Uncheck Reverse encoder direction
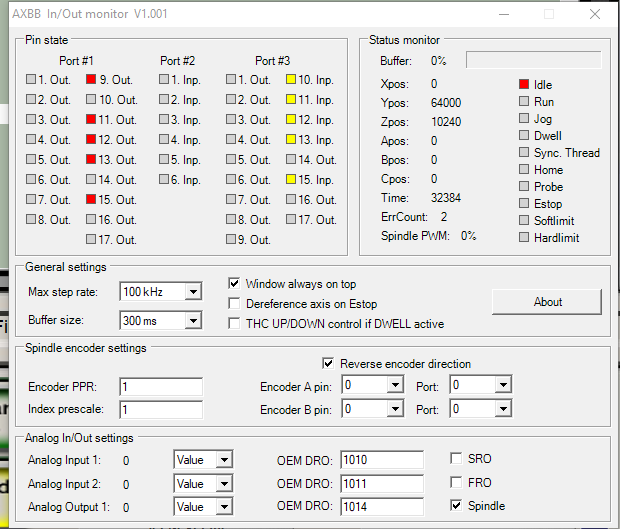 pos(328,363)
